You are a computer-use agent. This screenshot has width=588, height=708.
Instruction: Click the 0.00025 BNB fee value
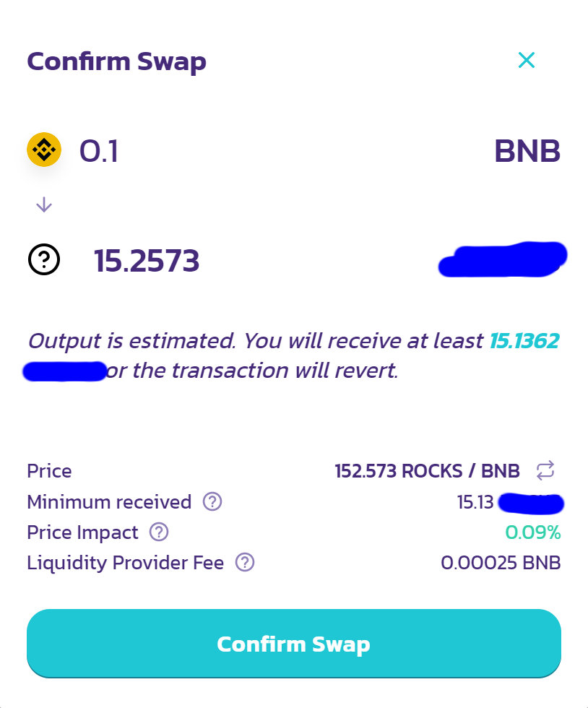(x=501, y=563)
